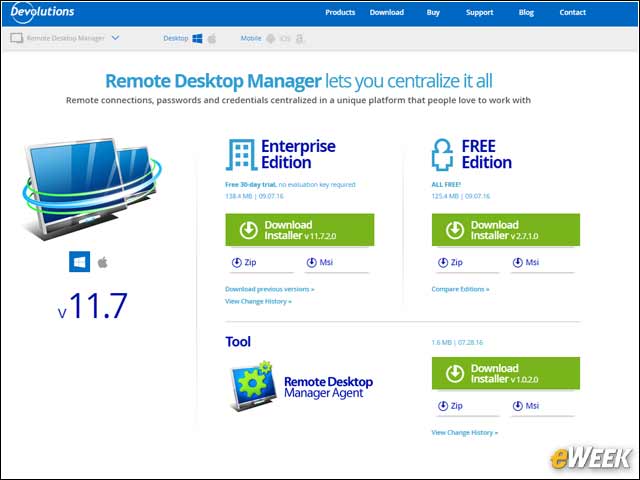Download FREE Edition installer v2.7.1.0
The width and height of the screenshot is (640, 480).
point(506,230)
